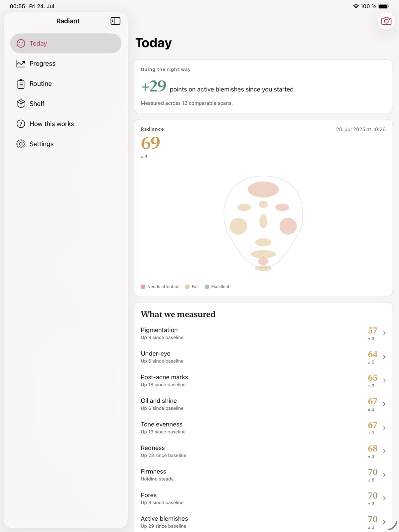The image size is (399, 532).
Task: Open the Progress menu item
Action: [66, 64]
